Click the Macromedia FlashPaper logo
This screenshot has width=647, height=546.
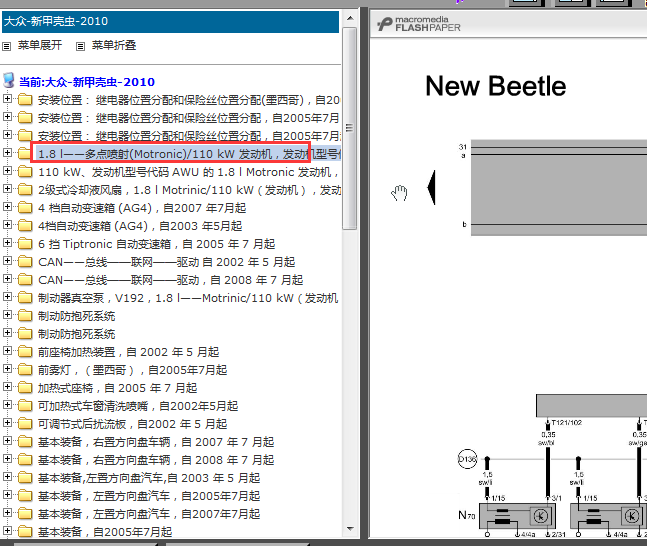tap(419, 24)
